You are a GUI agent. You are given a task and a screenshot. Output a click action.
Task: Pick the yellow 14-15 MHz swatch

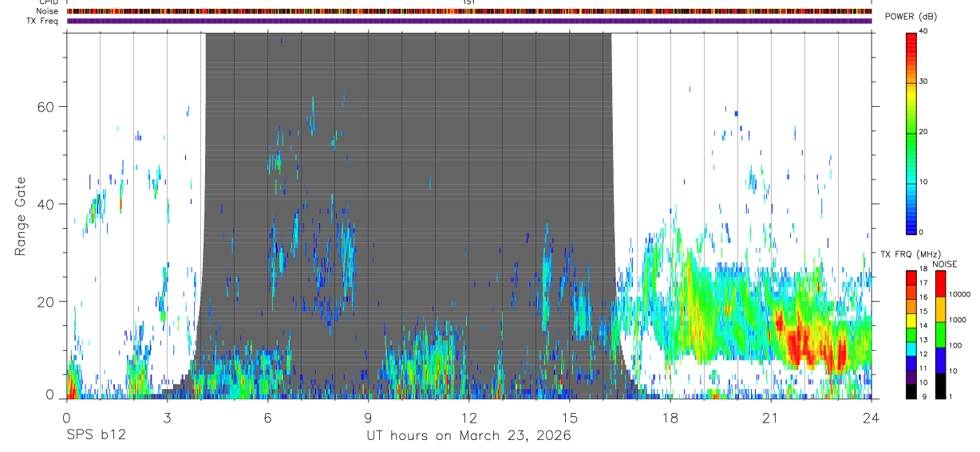[x=911, y=320]
